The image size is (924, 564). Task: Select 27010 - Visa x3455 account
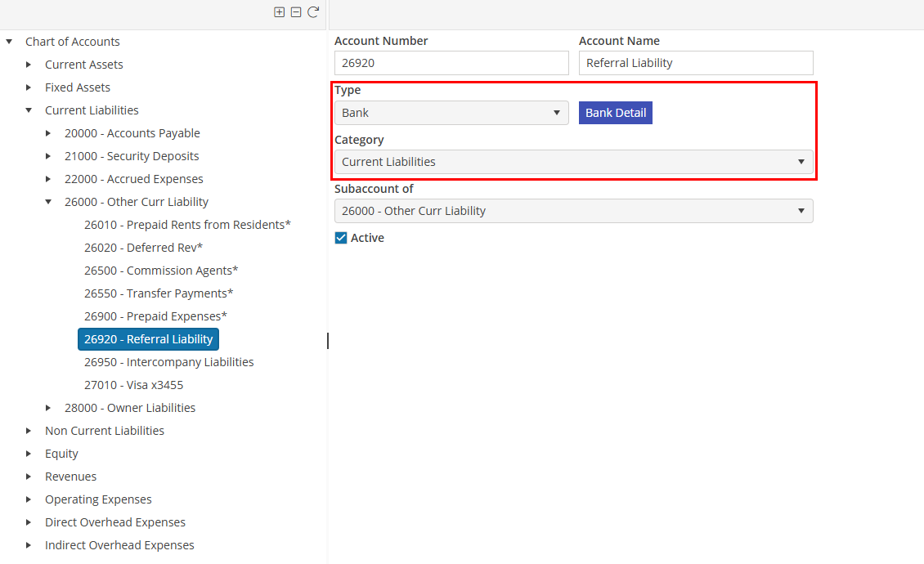coord(133,385)
